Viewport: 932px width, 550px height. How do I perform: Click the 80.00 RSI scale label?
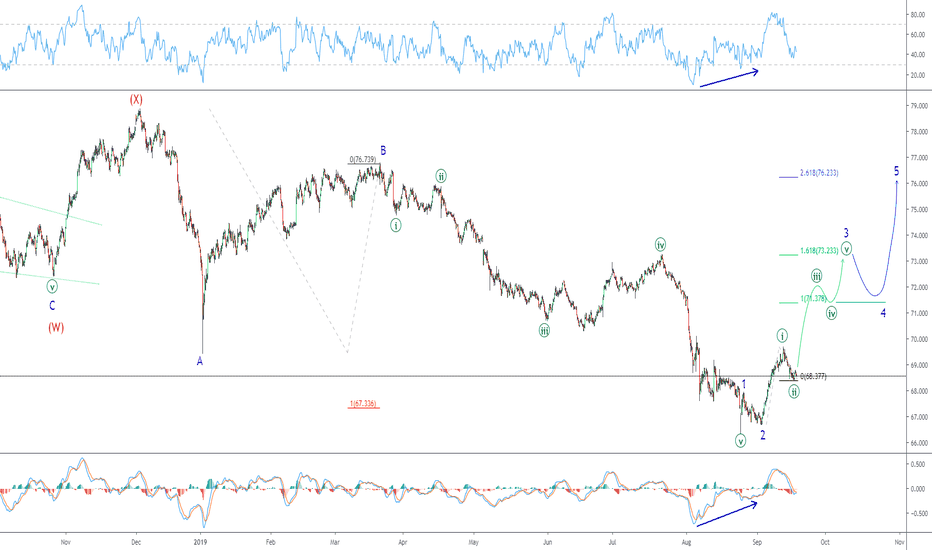point(918,14)
